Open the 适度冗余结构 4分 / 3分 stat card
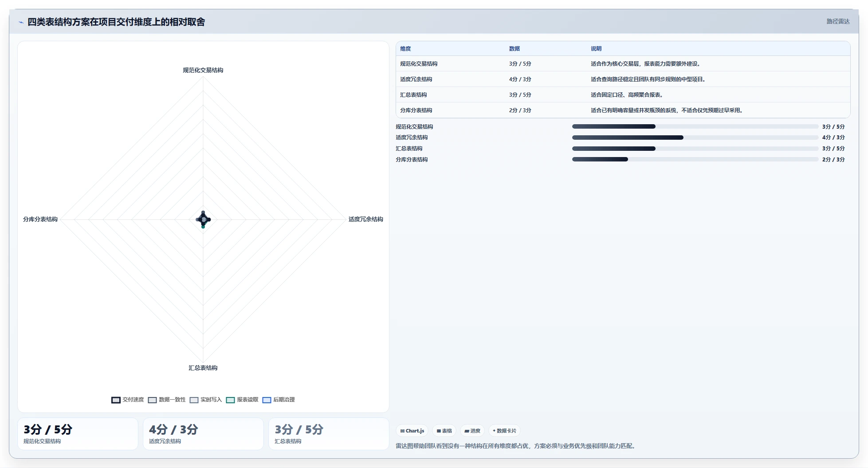Viewport: 868px width, 468px height. [203, 434]
